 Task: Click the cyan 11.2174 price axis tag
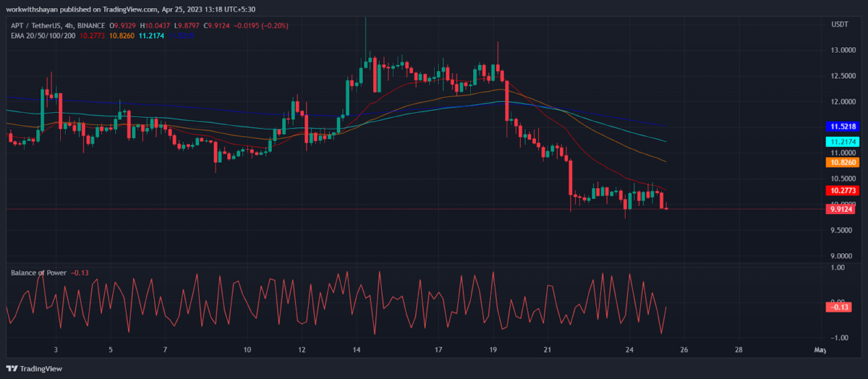[842, 142]
